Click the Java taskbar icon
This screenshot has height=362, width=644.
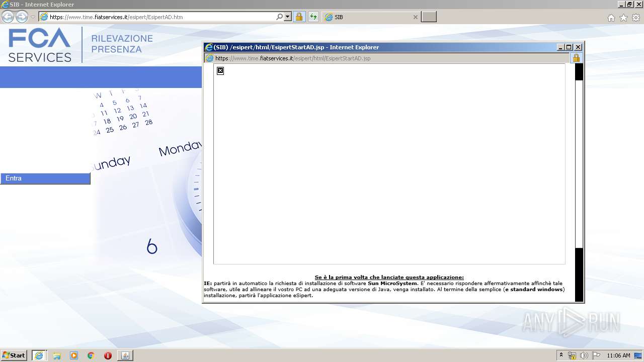click(125, 355)
